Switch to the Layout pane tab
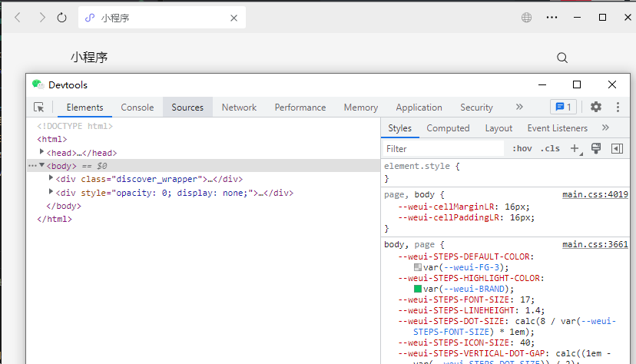Screen dimensions: 636x364 499,128
